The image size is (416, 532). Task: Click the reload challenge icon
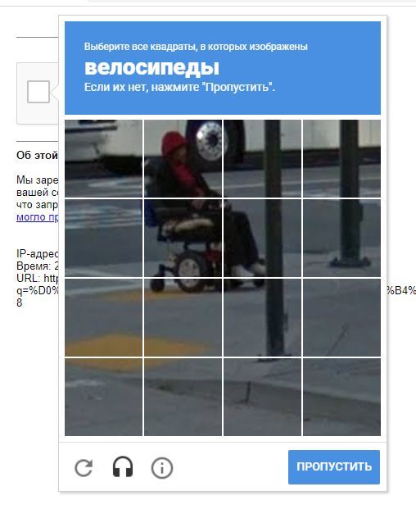pyautogui.click(x=84, y=467)
